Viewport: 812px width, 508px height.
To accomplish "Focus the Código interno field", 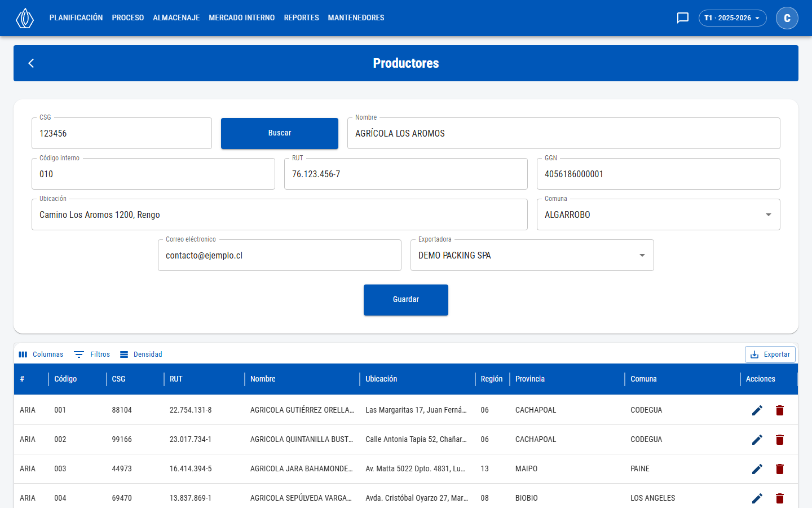I will pyautogui.click(x=153, y=174).
